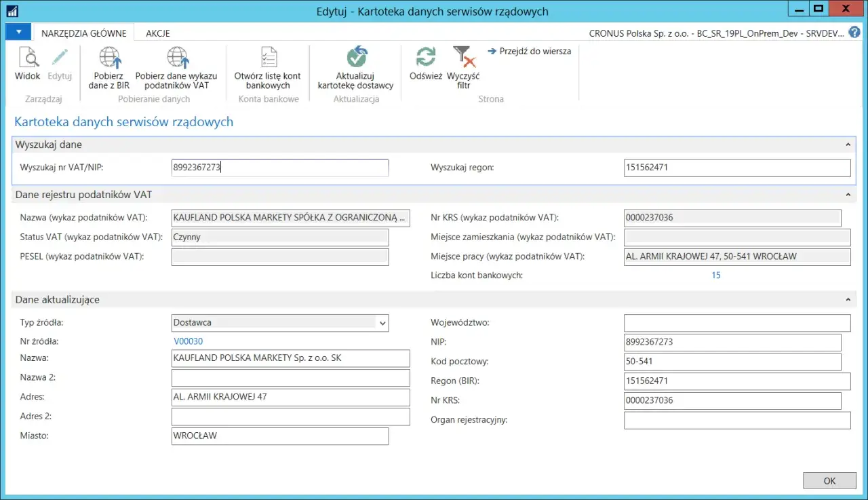The width and height of the screenshot is (868, 500).
Task: Maximize the window
Action: click(x=818, y=9)
